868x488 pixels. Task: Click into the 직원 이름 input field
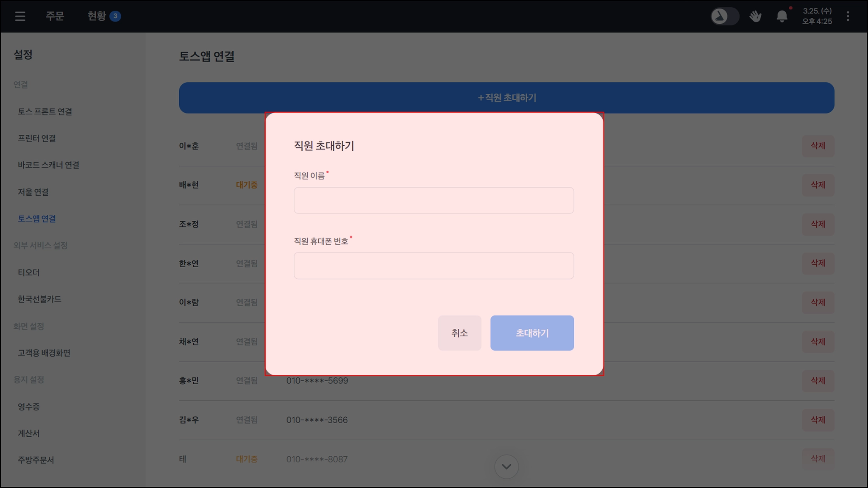[434, 200]
